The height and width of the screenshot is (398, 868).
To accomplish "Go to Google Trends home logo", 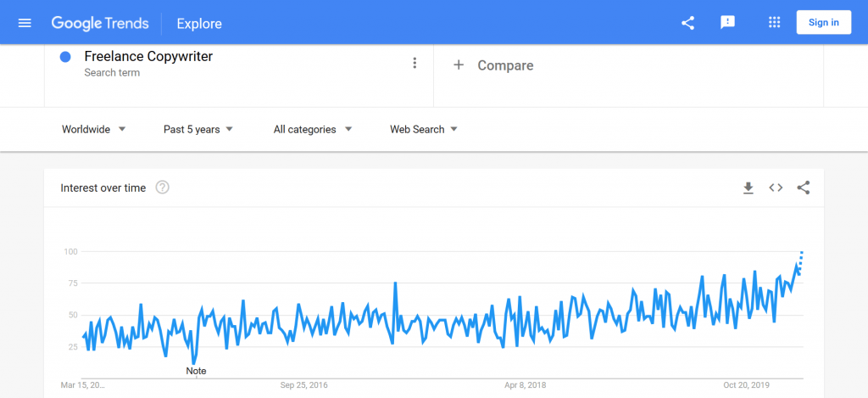I will tap(100, 23).
